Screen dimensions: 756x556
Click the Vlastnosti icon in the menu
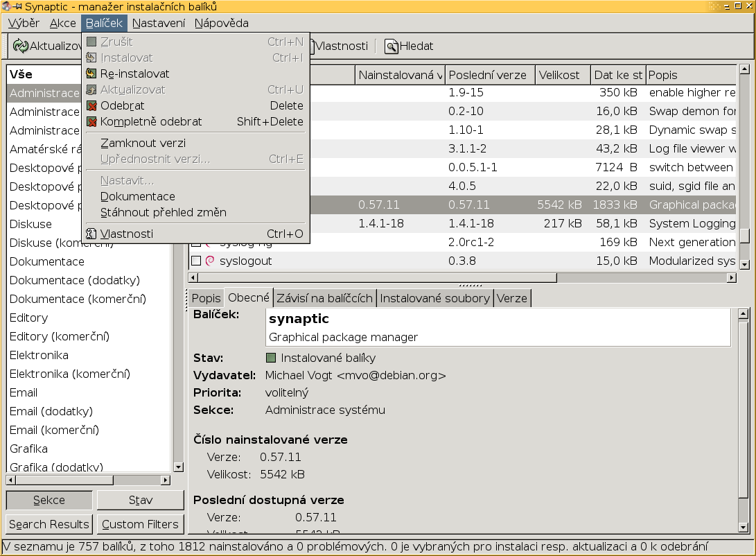(x=91, y=234)
